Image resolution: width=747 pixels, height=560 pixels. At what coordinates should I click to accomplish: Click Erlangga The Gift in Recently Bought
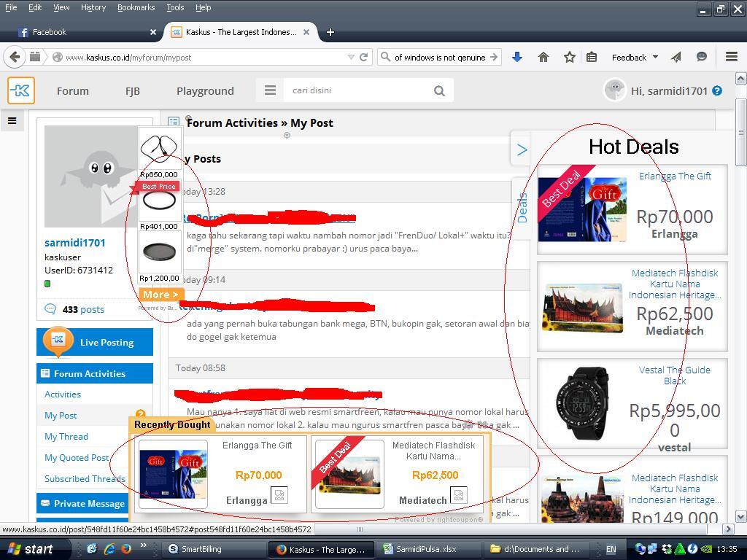[221, 474]
